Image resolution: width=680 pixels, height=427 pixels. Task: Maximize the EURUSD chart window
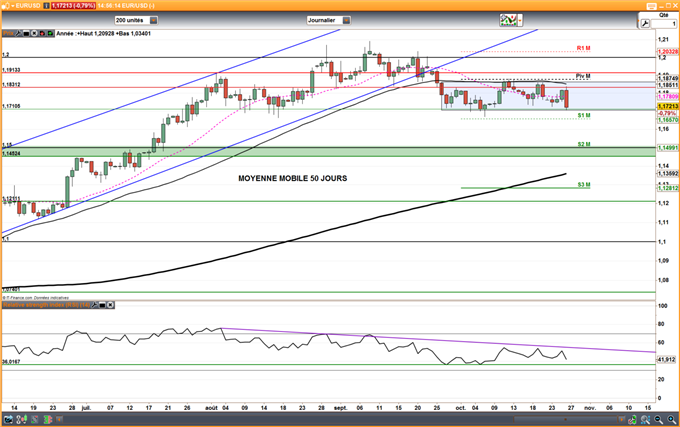(x=668, y=6)
